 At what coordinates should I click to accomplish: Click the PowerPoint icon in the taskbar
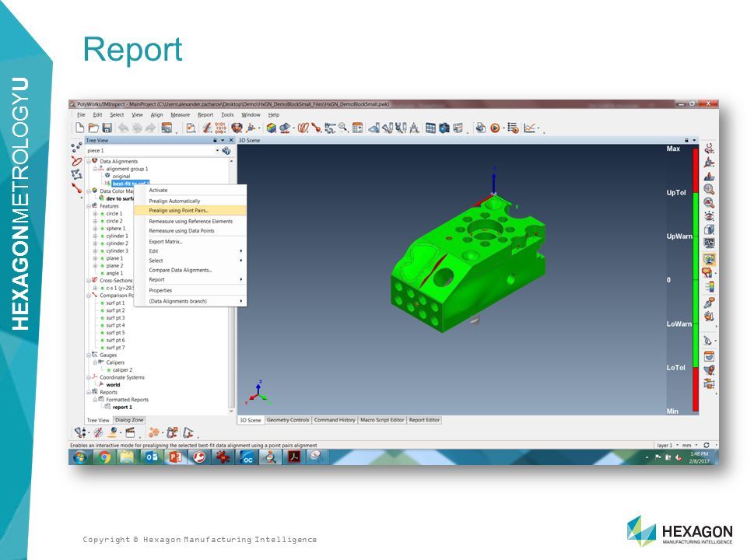click(175, 457)
